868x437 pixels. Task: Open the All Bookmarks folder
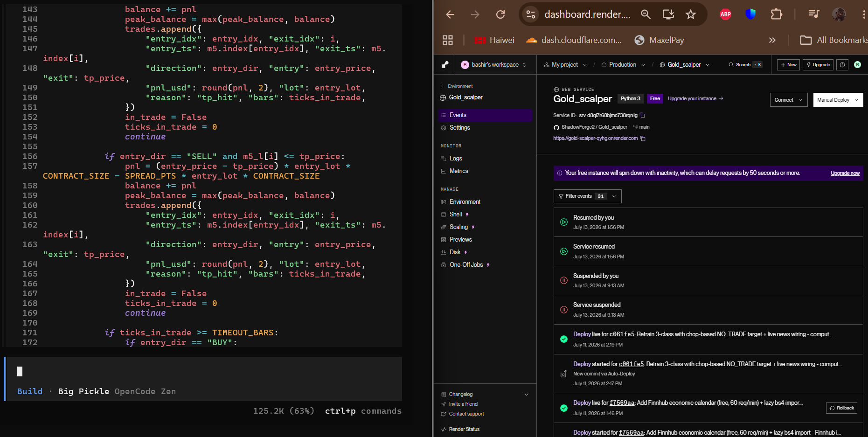click(833, 40)
